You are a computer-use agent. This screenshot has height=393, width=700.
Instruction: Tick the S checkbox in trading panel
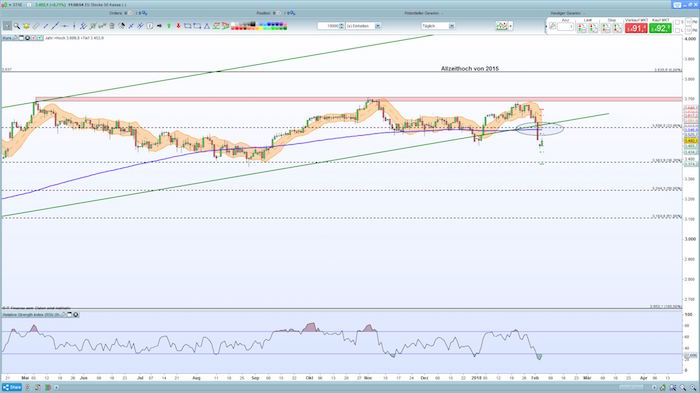tap(677, 22)
